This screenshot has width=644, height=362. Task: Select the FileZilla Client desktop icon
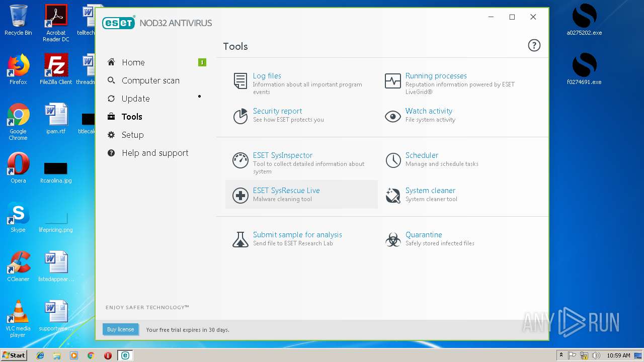click(56, 69)
